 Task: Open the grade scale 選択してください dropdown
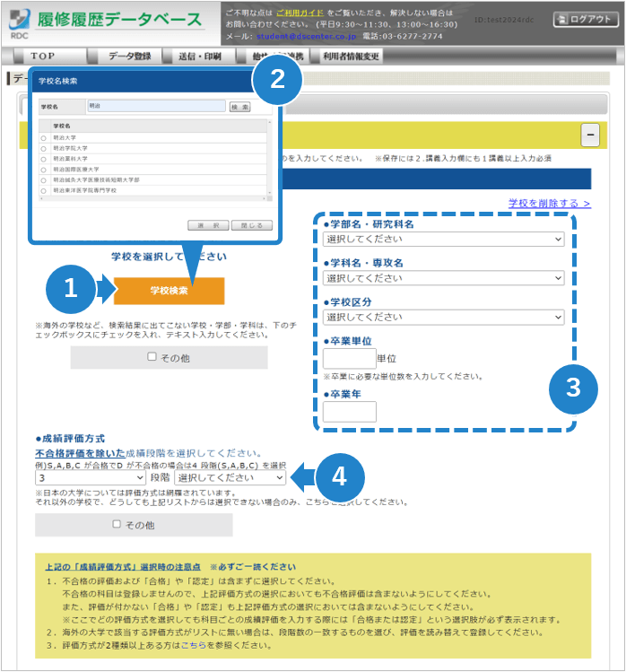230,477
